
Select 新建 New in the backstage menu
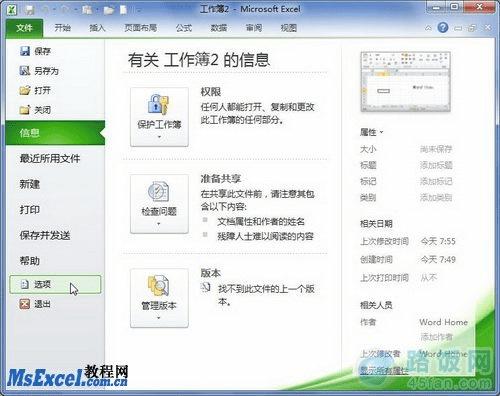30,184
